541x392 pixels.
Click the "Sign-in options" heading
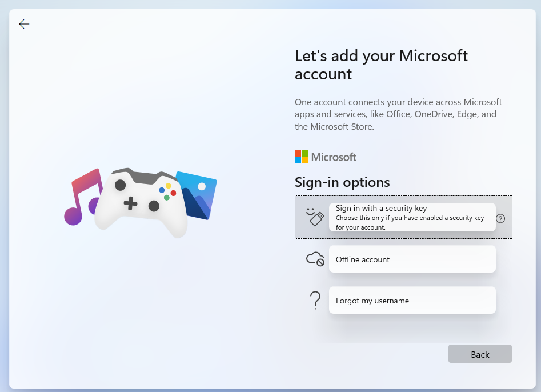tap(342, 182)
